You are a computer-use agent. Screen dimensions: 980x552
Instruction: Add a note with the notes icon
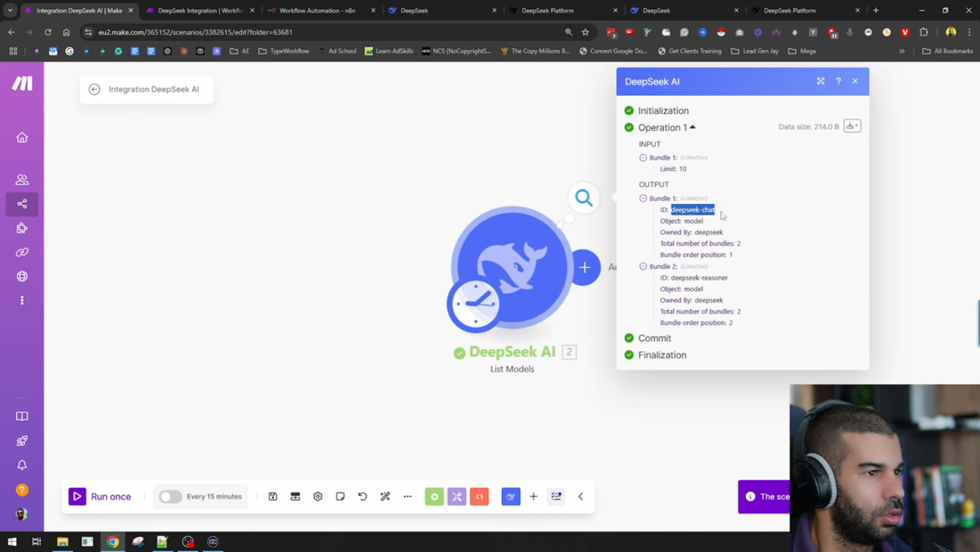point(340,497)
